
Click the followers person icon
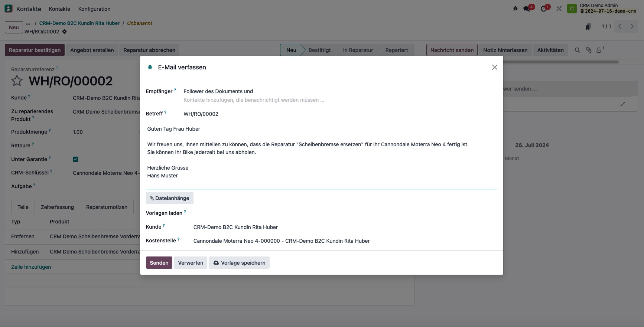[x=599, y=50]
